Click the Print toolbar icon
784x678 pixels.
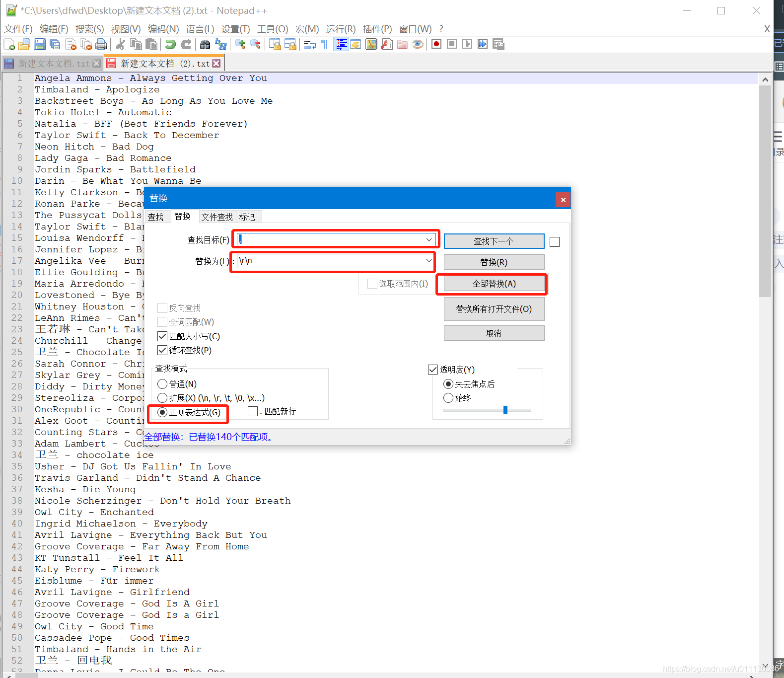click(101, 44)
